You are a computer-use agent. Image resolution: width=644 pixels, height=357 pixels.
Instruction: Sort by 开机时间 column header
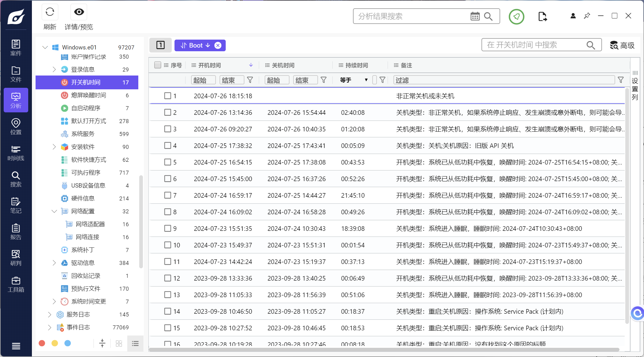[209, 65]
